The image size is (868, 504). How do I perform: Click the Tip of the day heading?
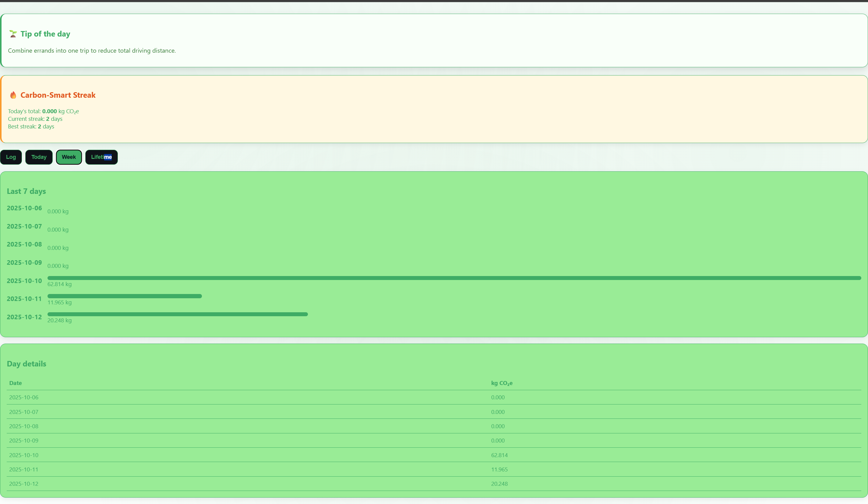point(45,34)
